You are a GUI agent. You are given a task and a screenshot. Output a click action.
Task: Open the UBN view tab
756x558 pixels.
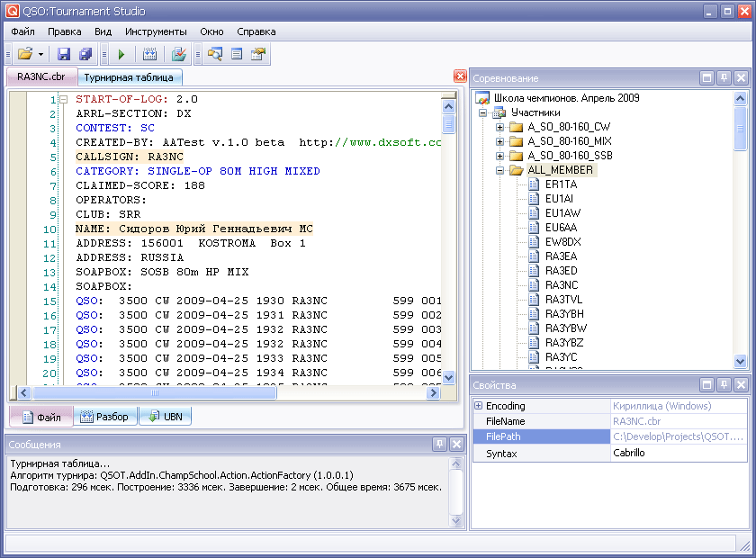tap(165, 417)
